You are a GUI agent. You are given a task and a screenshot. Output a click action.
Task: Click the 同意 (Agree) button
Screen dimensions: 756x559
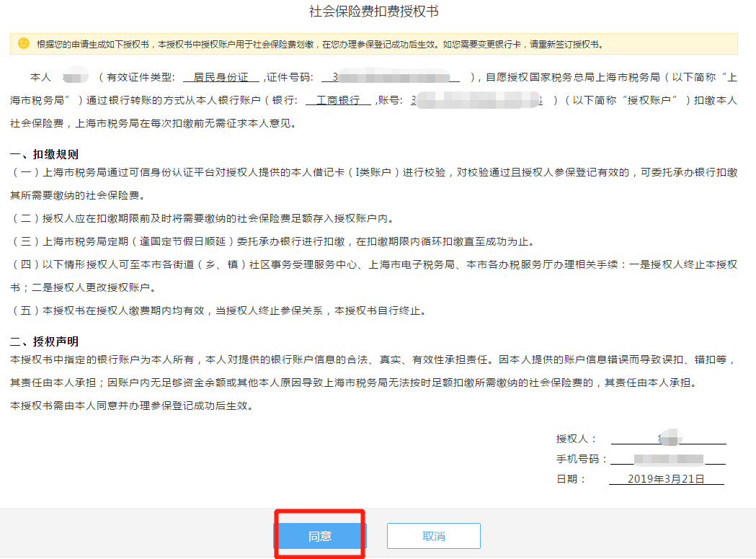[x=320, y=536]
